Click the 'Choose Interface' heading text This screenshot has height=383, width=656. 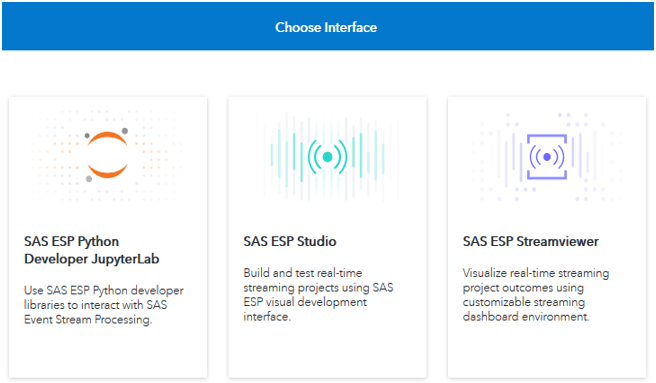[x=326, y=27]
